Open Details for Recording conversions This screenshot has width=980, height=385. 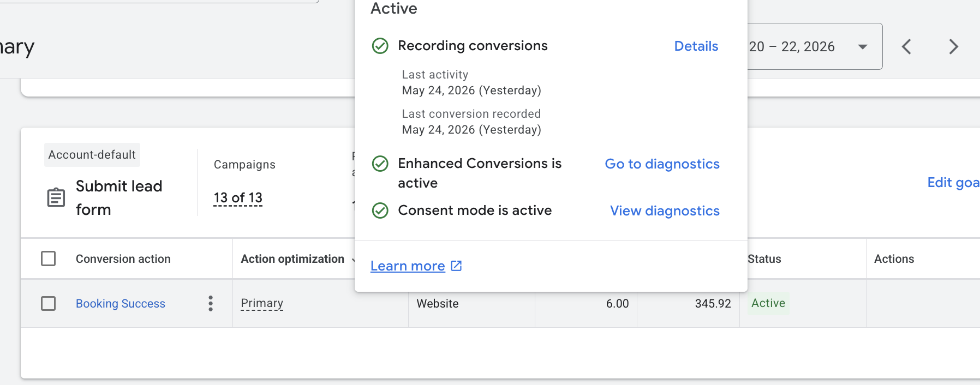coord(696,46)
